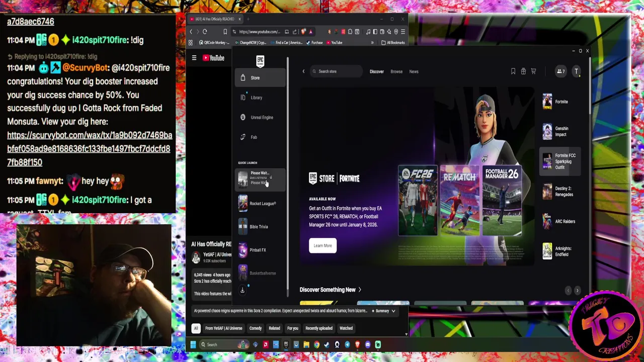Open the YouTube hamburger guide menu
The image size is (644, 362).
pyautogui.click(x=194, y=58)
